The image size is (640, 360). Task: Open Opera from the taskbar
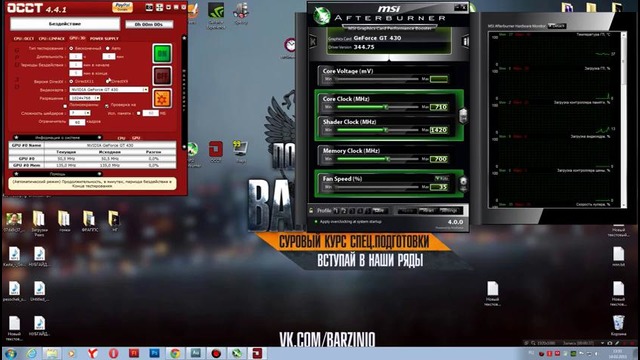pyautogui.click(x=113, y=353)
